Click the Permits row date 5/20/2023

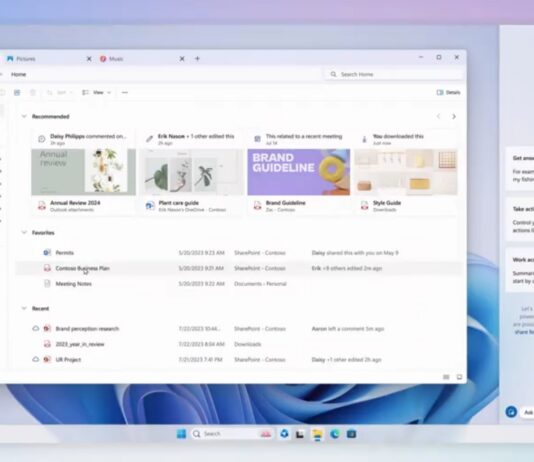tap(201, 253)
